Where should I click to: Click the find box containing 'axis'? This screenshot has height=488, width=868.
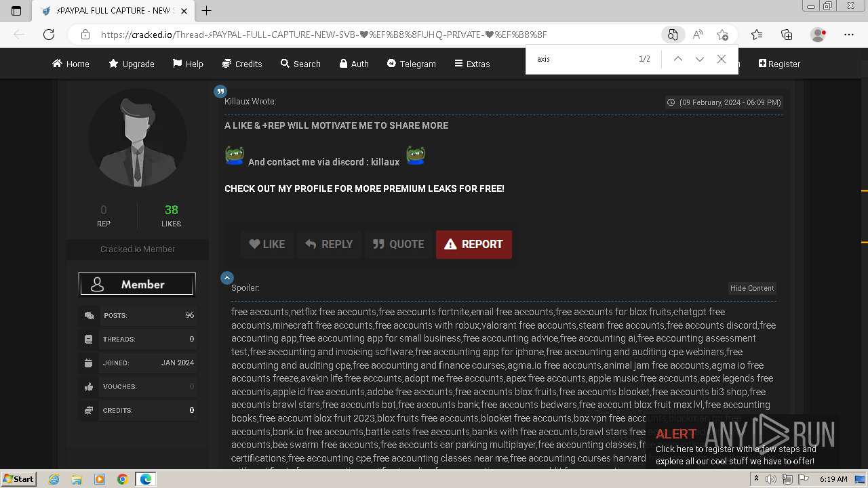pyautogui.click(x=583, y=59)
